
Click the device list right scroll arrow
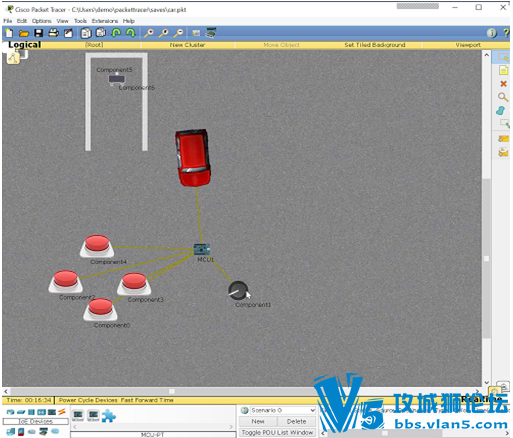[x=231, y=427]
